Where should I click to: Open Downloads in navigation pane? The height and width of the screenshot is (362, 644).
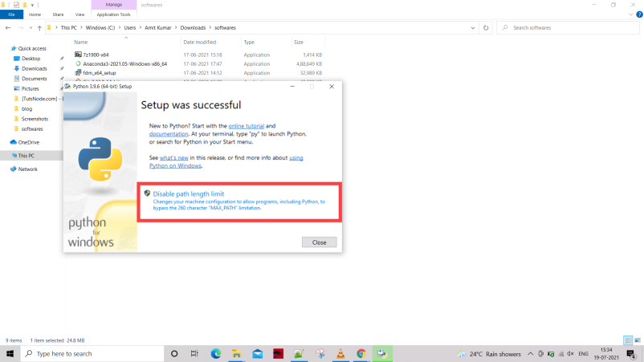[x=34, y=68]
